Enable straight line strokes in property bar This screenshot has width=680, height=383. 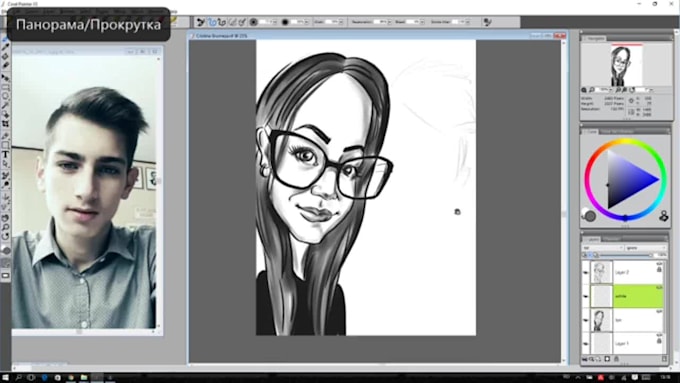point(222,22)
